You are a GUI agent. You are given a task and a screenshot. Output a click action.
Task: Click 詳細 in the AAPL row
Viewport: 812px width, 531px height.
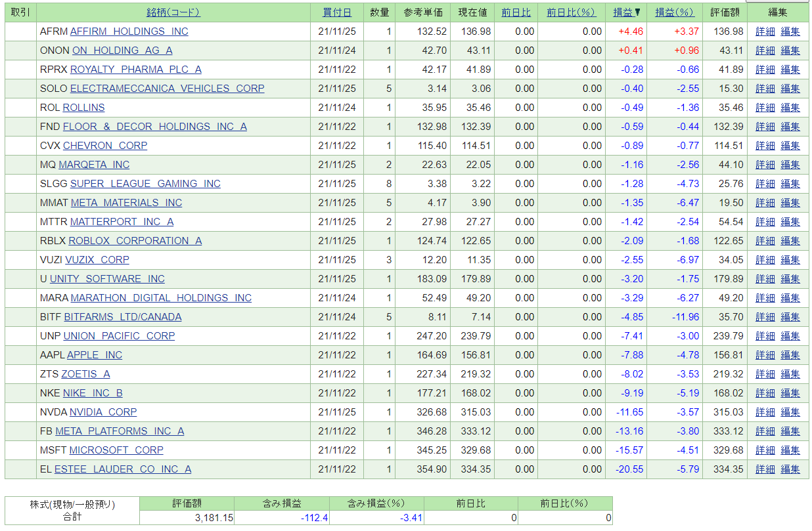[x=765, y=355]
